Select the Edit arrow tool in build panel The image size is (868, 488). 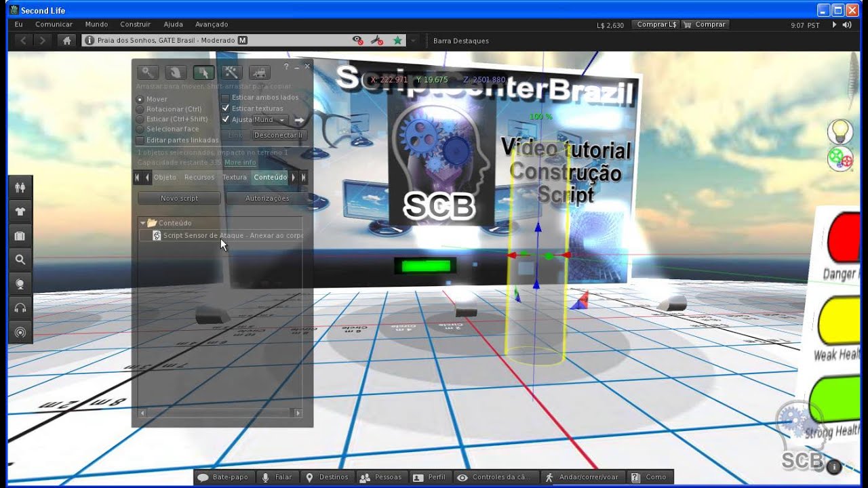tap(203, 73)
